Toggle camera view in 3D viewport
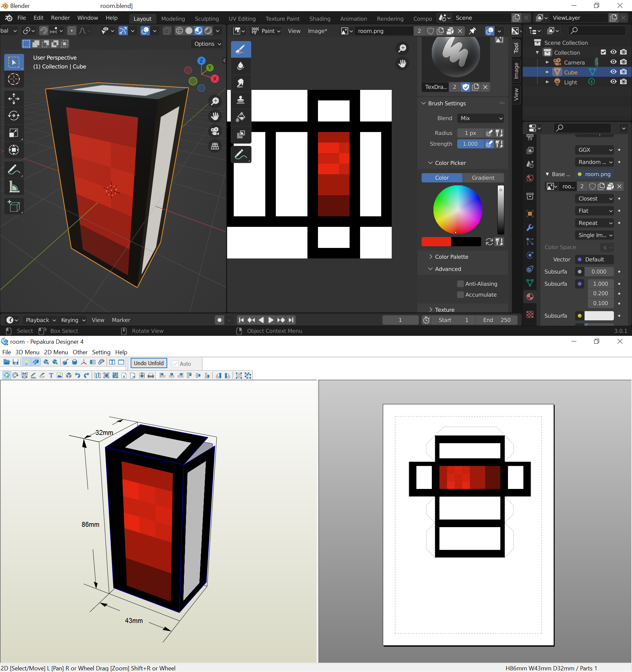Image resolution: width=632 pixels, height=672 pixels. 215,131
